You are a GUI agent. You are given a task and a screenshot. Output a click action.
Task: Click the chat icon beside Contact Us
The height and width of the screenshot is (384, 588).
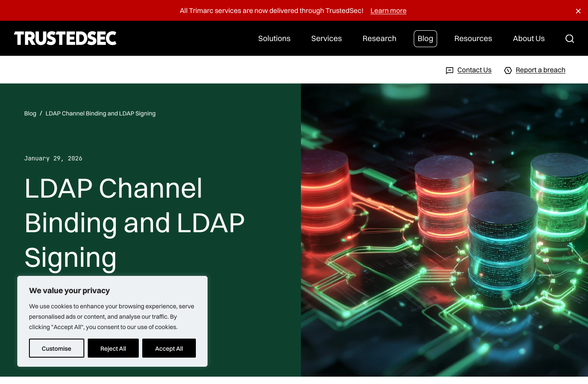pos(450,70)
